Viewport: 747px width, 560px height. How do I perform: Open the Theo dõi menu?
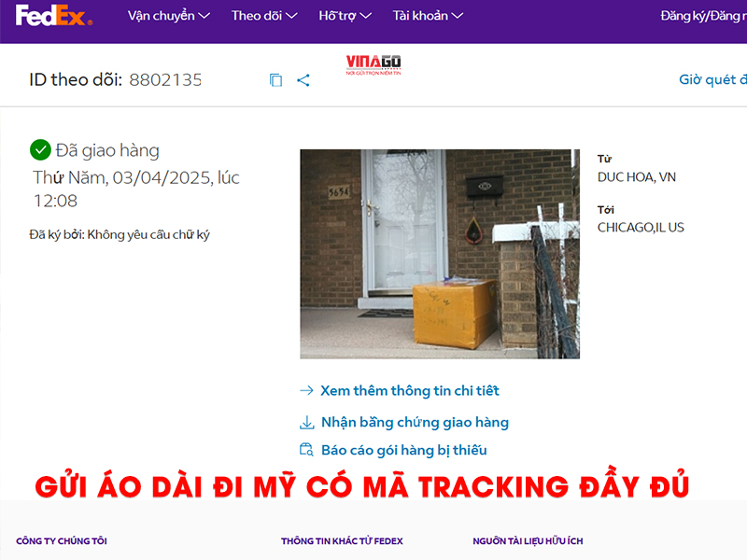264,16
